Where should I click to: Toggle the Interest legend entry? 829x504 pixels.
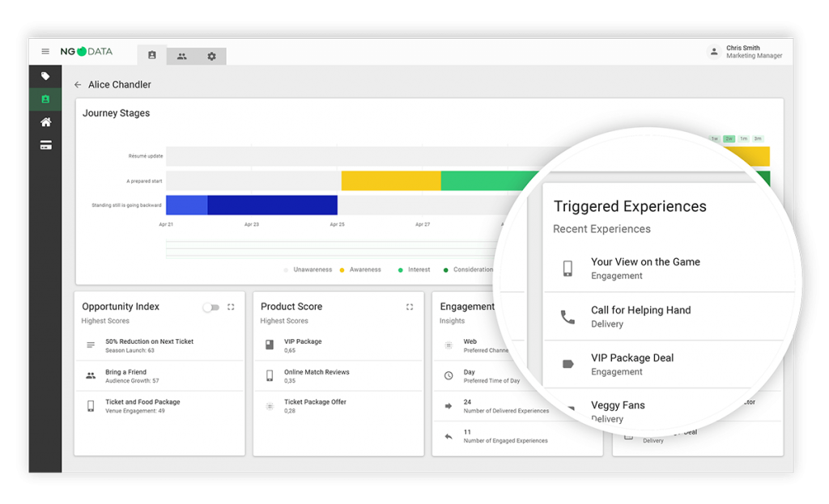[x=414, y=270]
